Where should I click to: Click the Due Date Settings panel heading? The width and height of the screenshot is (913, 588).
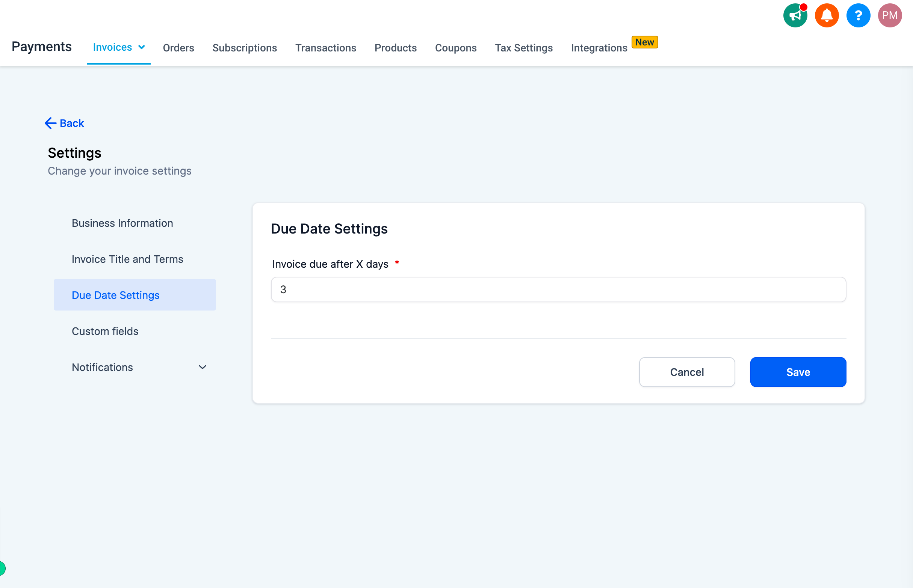click(329, 229)
